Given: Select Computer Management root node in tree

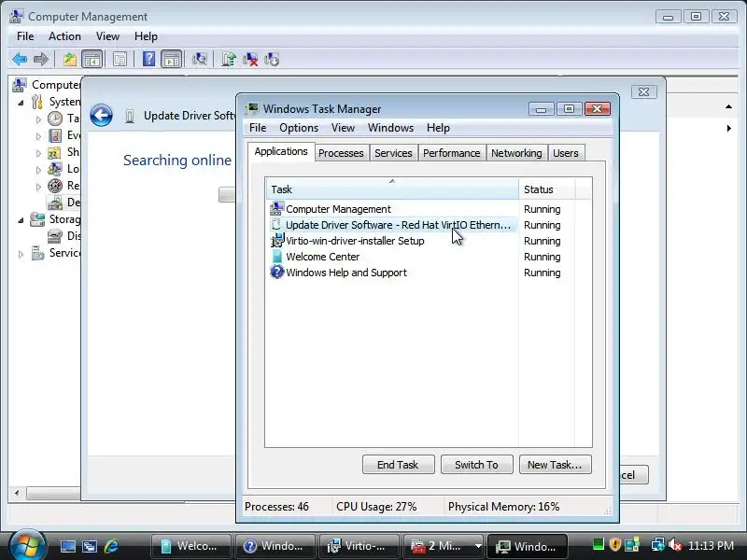Looking at the screenshot, I should click(x=47, y=85).
